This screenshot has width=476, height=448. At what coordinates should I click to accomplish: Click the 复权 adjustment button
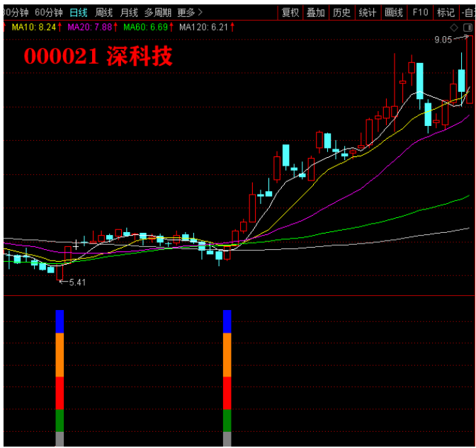(x=290, y=13)
